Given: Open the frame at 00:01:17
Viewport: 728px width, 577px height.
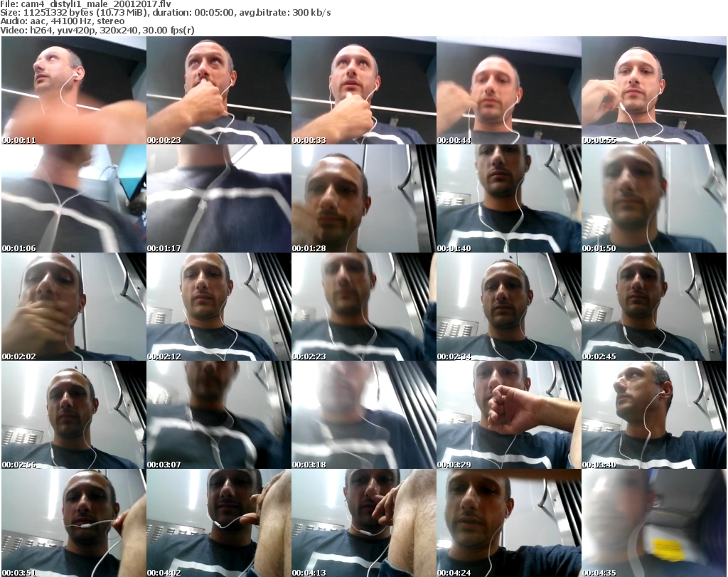Looking at the screenshot, I should pyautogui.click(x=219, y=198).
